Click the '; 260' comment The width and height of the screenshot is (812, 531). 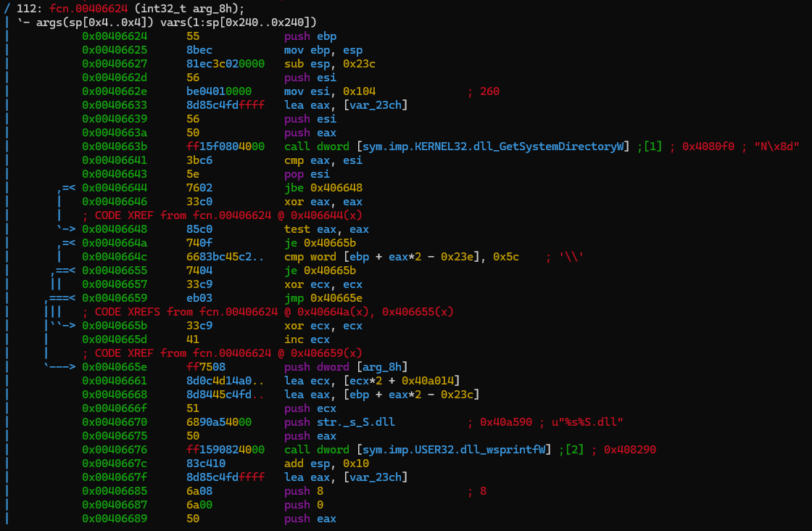click(x=484, y=91)
